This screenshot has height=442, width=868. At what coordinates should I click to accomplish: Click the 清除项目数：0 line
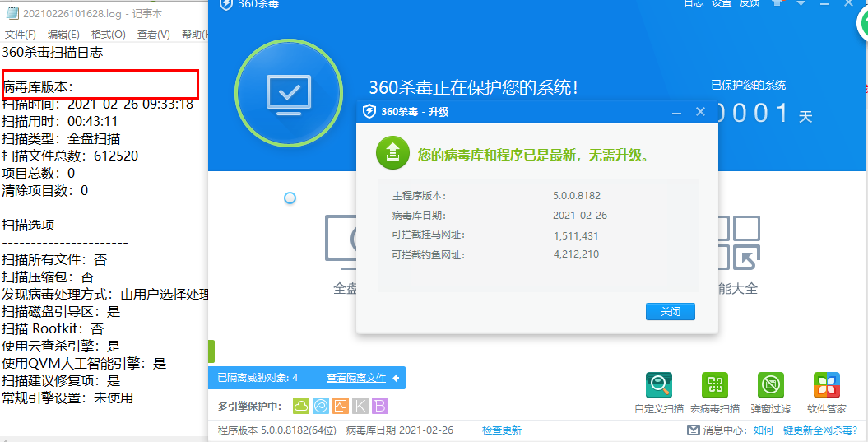point(44,190)
